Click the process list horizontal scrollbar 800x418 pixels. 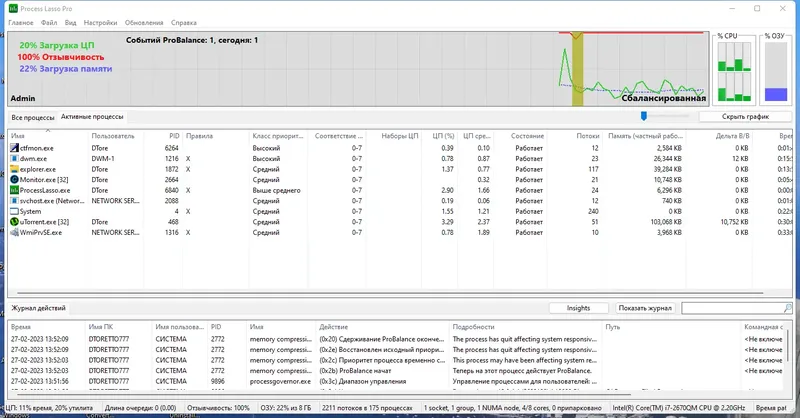390,293
